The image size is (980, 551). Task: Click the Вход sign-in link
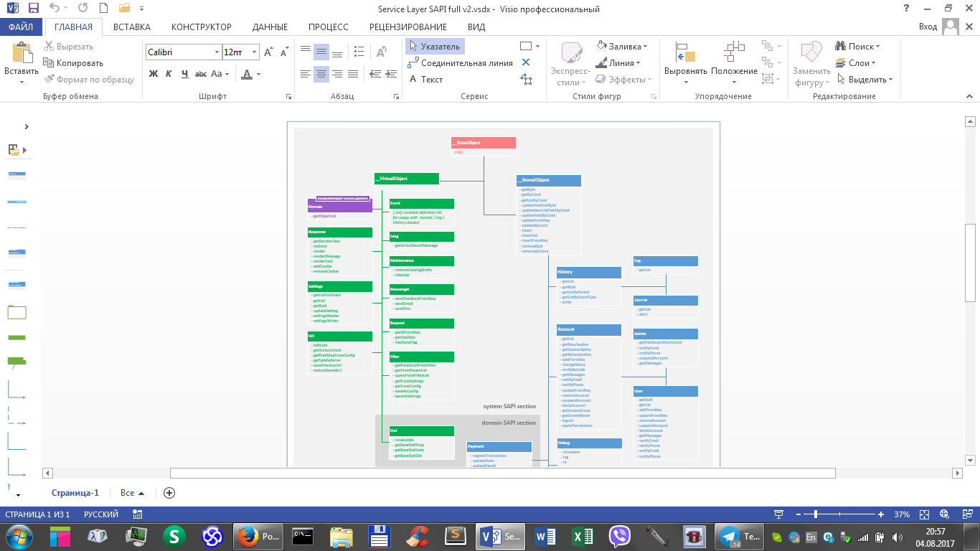click(928, 27)
